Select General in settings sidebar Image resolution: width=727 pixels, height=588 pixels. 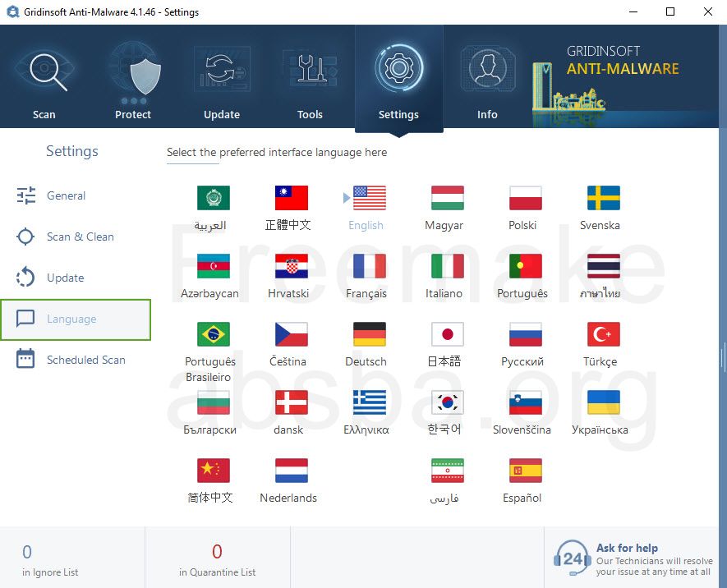click(x=76, y=196)
